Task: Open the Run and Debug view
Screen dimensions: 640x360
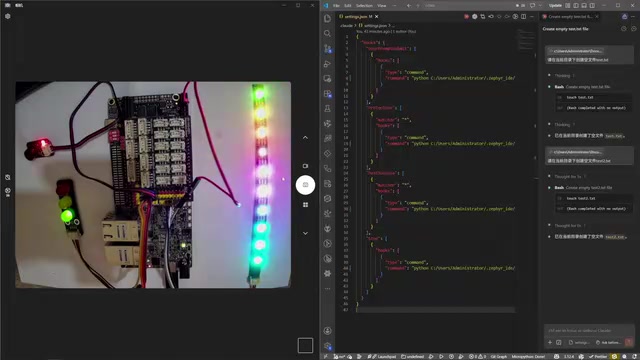Action: click(327, 64)
